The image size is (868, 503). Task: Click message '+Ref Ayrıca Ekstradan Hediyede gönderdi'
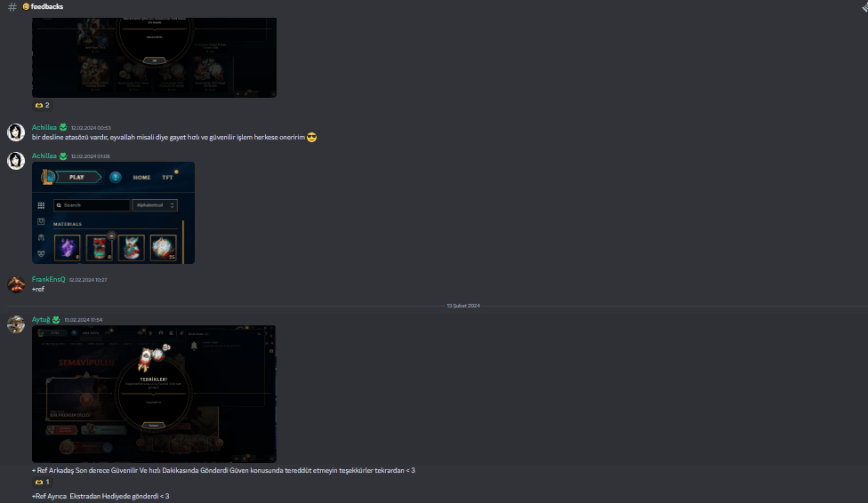pyautogui.click(x=100, y=497)
